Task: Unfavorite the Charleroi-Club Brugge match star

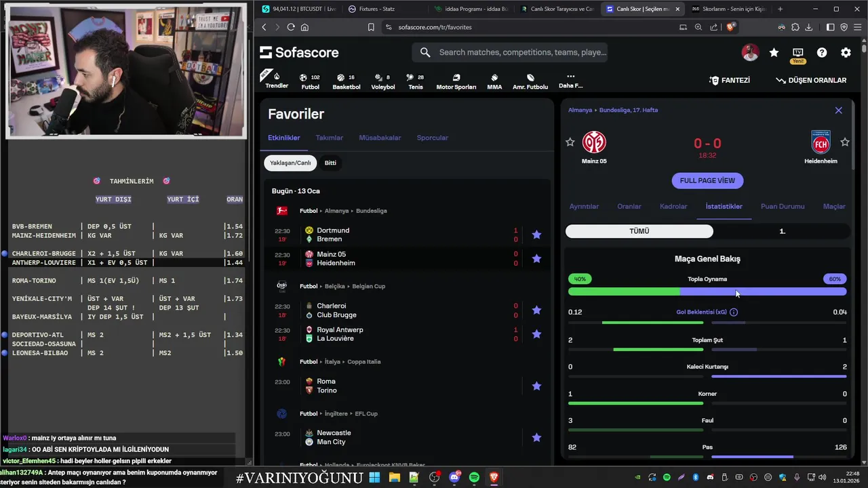Action: [536, 310]
